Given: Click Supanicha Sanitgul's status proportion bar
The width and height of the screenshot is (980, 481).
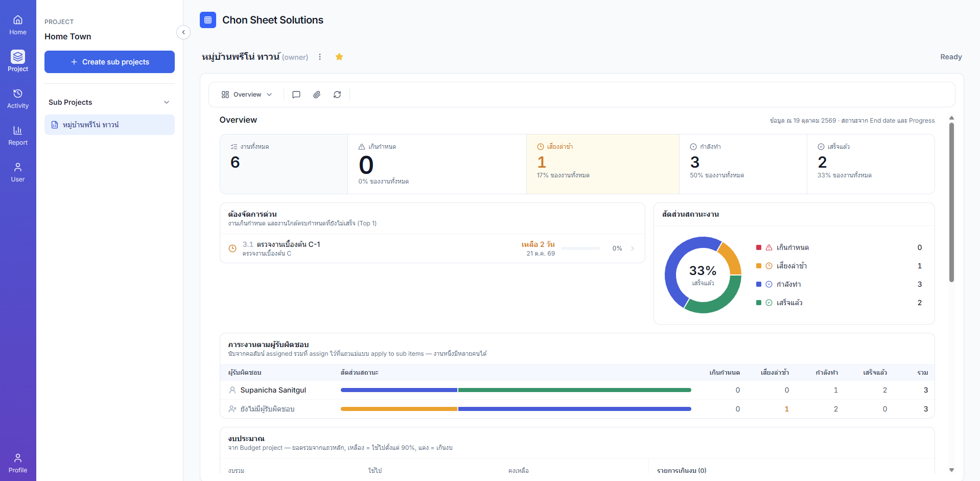Looking at the screenshot, I should coord(516,390).
